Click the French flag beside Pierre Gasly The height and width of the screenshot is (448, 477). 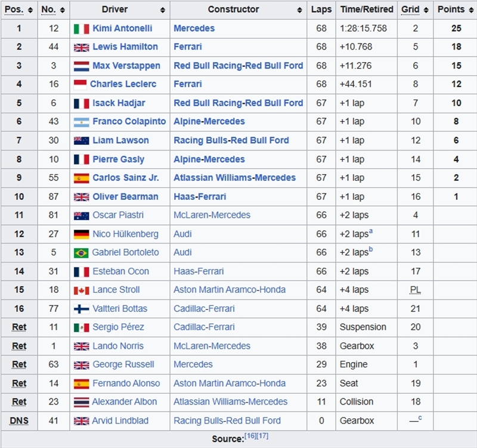pos(82,159)
